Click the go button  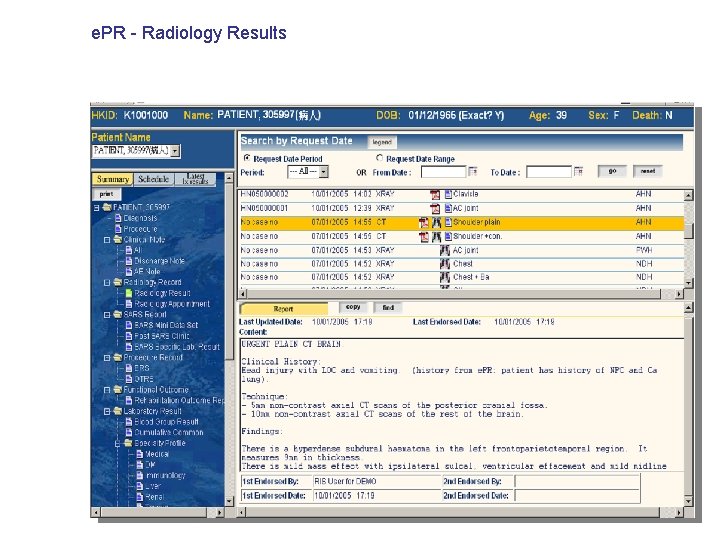612,171
